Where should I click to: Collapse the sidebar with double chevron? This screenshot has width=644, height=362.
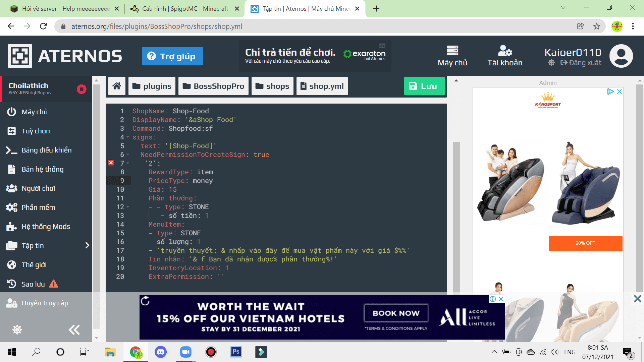point(74,330)
